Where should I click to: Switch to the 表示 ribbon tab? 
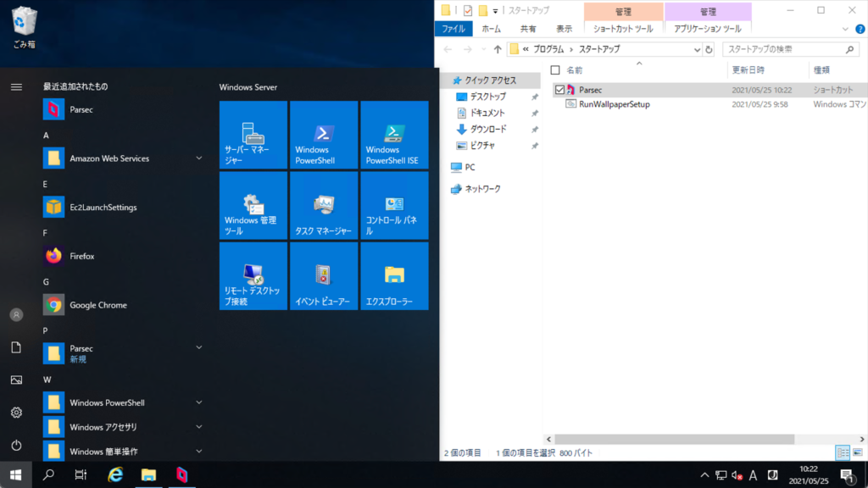pos(564,29)
